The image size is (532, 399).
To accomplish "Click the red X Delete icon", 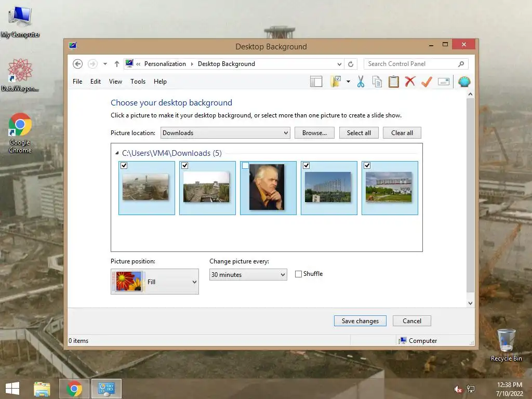I will click(410, 82).
